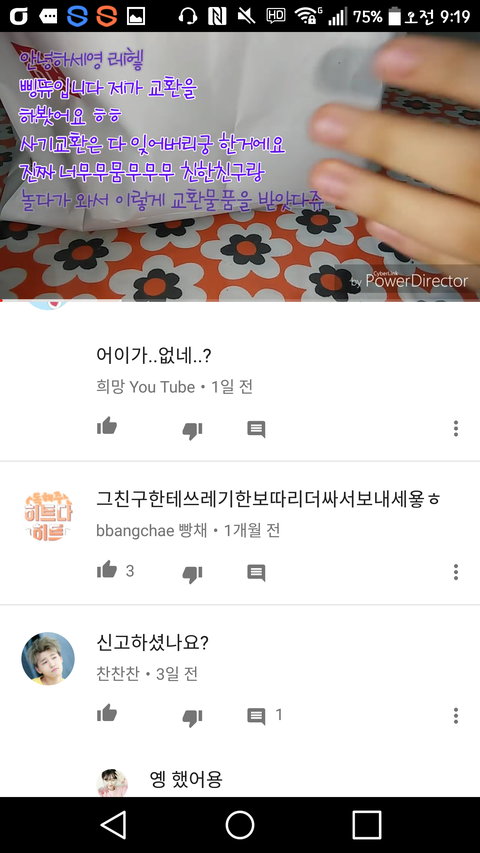The image size is (480, 853).
Task: Like the 신고하셨나요? comment
Action: (107, 713)
